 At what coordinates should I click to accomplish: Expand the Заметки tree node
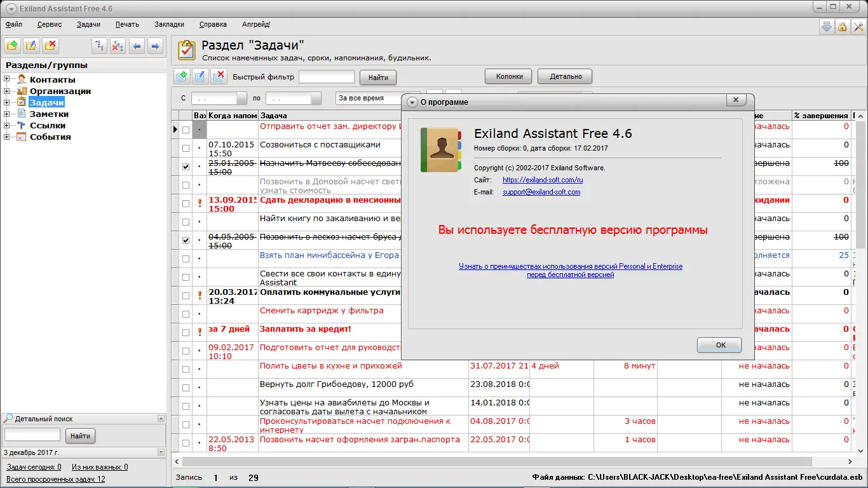tap(7, 114)
